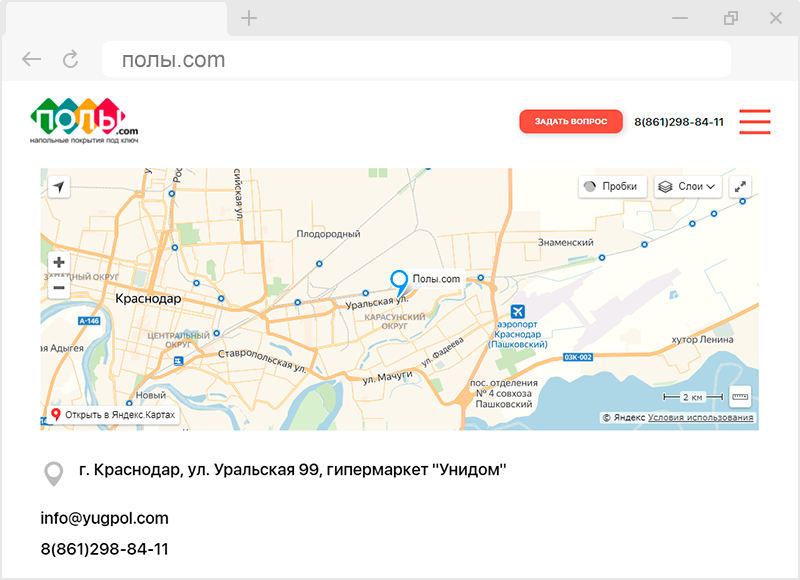Click the train station icon near Ставропольская
Screen dimensions: 800x580
pos(178,361)
